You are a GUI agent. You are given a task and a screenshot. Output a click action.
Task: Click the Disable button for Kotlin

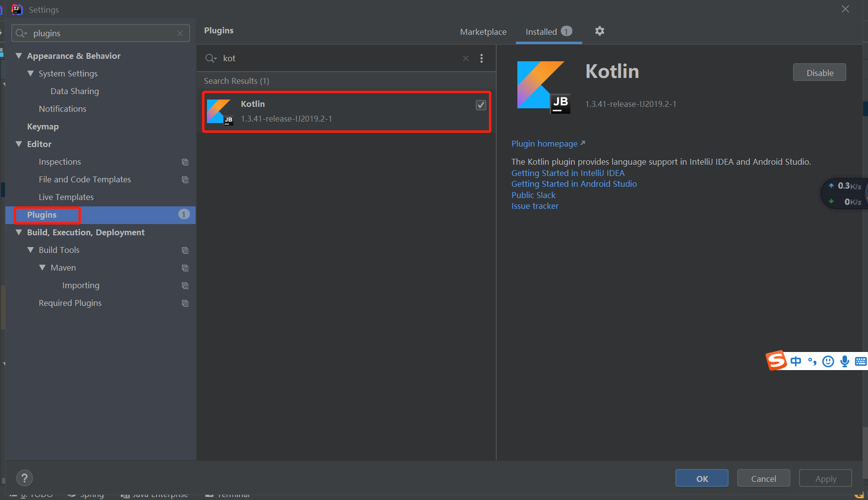(x=819, y=73)
